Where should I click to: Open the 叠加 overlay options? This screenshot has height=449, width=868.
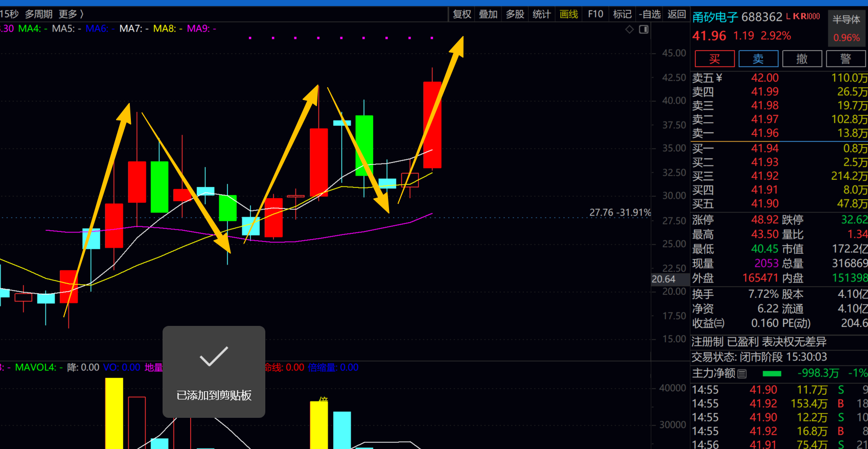[x=488, y=14]
